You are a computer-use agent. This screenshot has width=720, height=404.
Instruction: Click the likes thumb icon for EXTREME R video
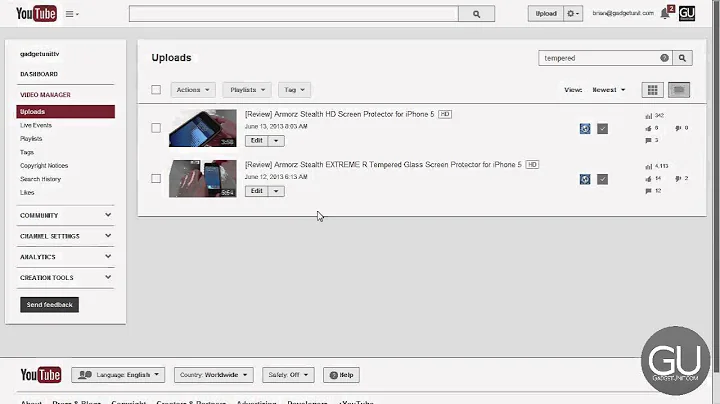[648, 179]
